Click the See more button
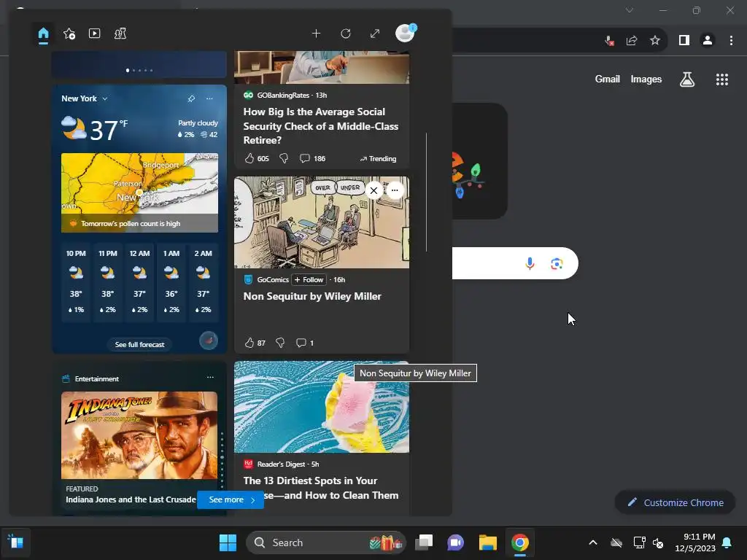Screen dimensions: 747x560 pyautogui.click(x=231, y=499)
